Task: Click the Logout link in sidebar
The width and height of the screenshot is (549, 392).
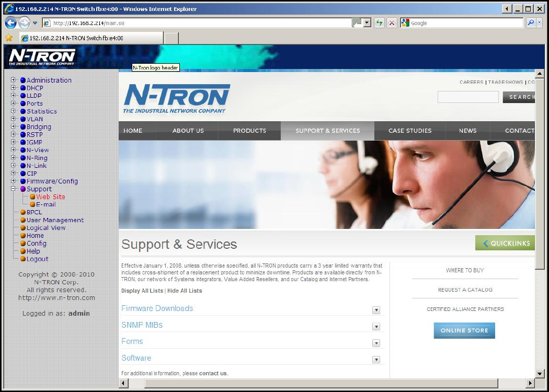Action: pyautogui.click(x=37, y=259)
